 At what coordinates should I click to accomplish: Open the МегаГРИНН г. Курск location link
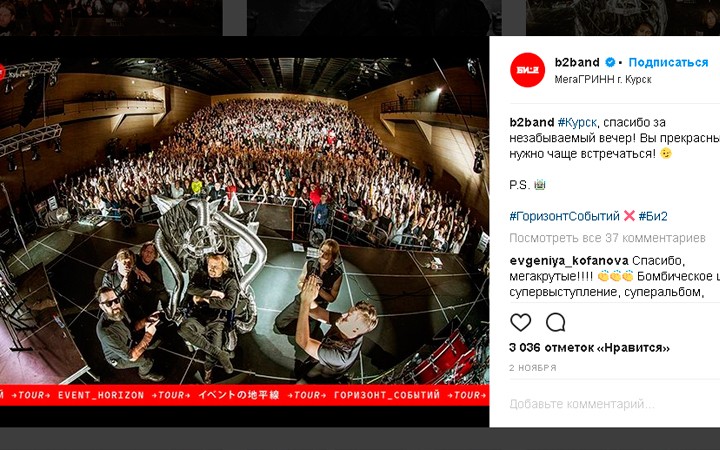(603, 79)
